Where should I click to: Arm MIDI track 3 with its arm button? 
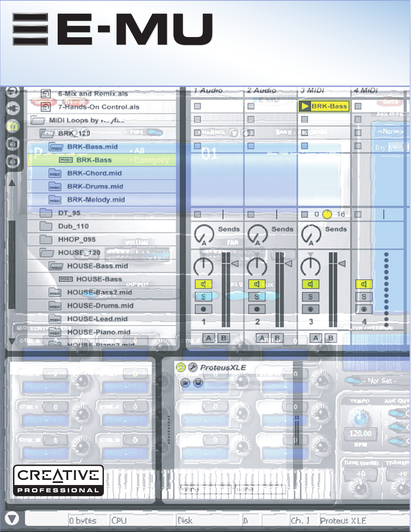[310, 309]
